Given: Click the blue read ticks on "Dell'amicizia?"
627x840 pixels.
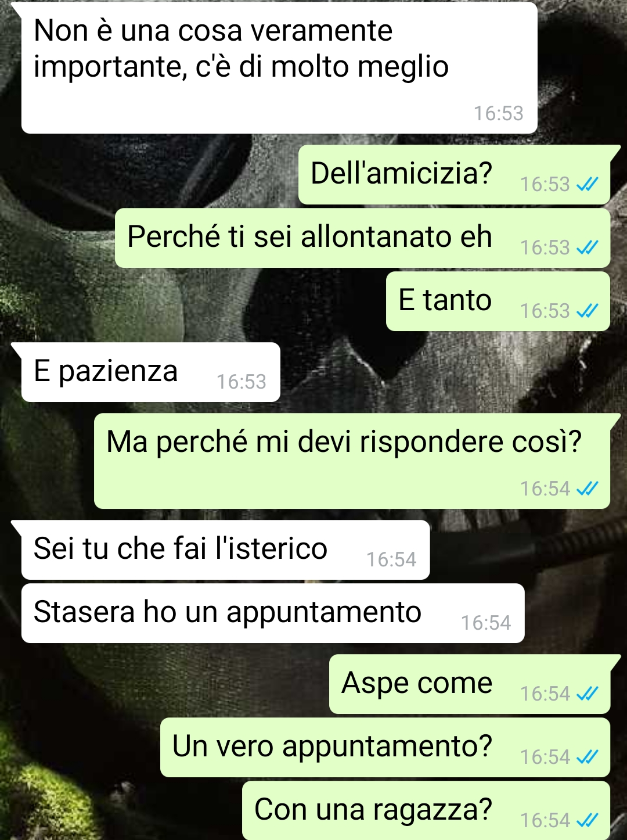Looking at the screenshot, I should coord(587,185).
